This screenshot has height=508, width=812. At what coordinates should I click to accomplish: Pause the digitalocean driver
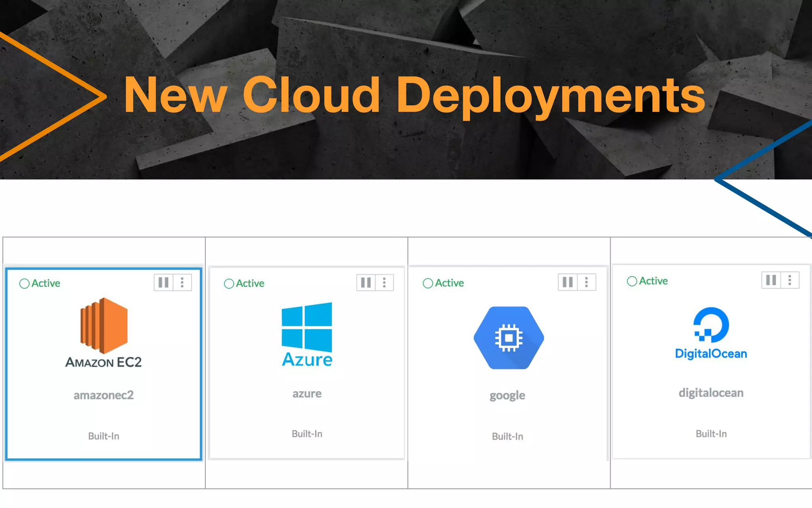pyautogui.click(x=771, y=280)
